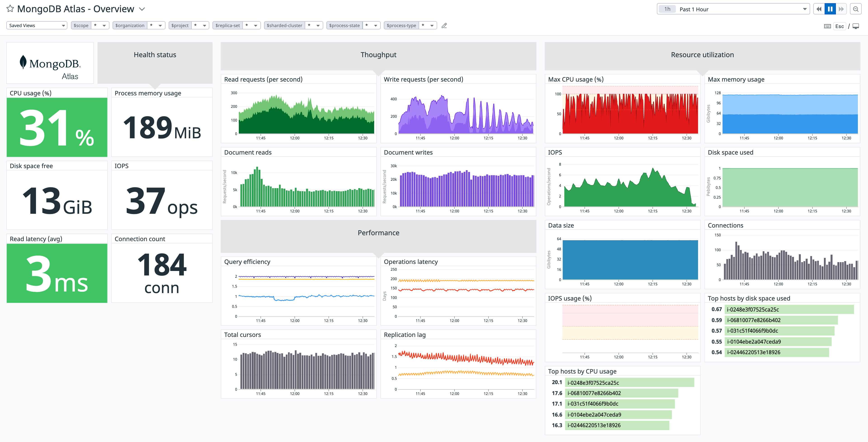Click the Esc key button

[840, 26]
